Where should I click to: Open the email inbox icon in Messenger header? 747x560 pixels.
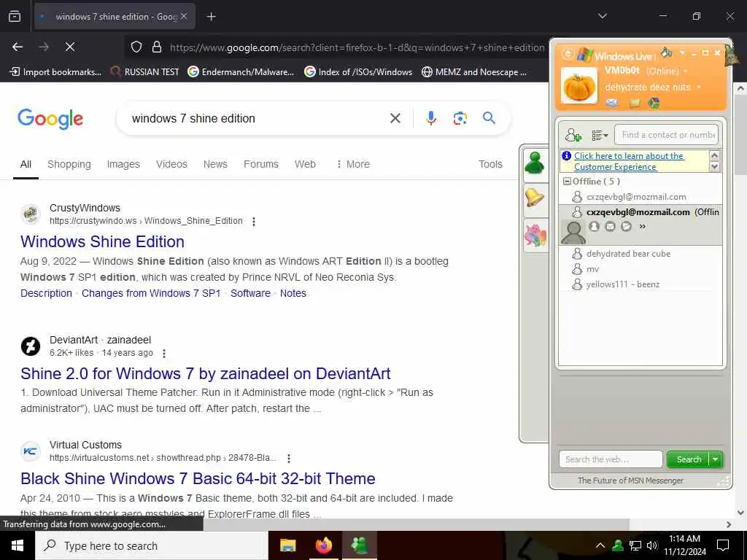point(612,102)
